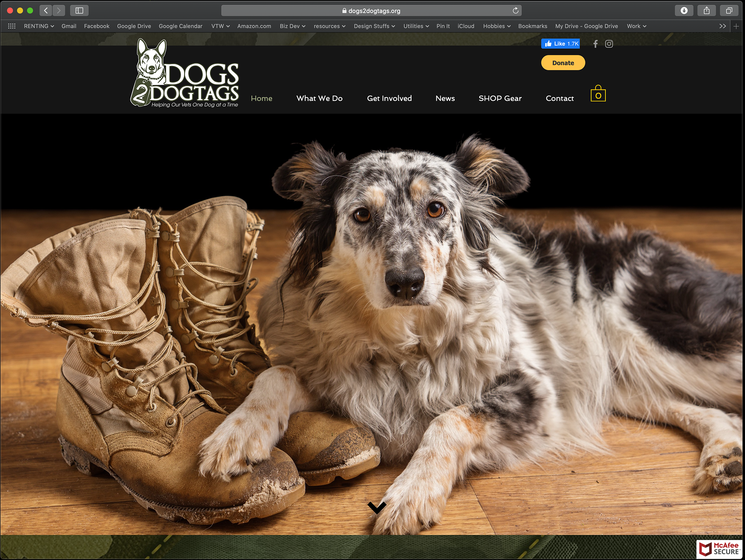Open the Safari downloads icon
745x560 pixels.
(684, 10)
